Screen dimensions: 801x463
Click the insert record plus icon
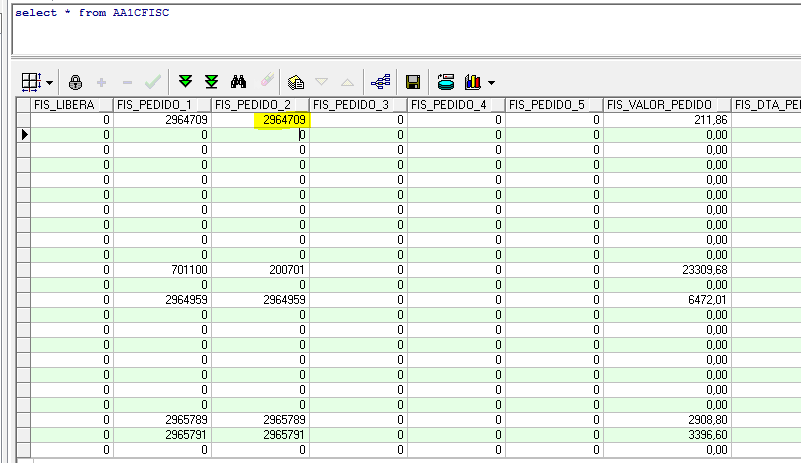(101, 82)
